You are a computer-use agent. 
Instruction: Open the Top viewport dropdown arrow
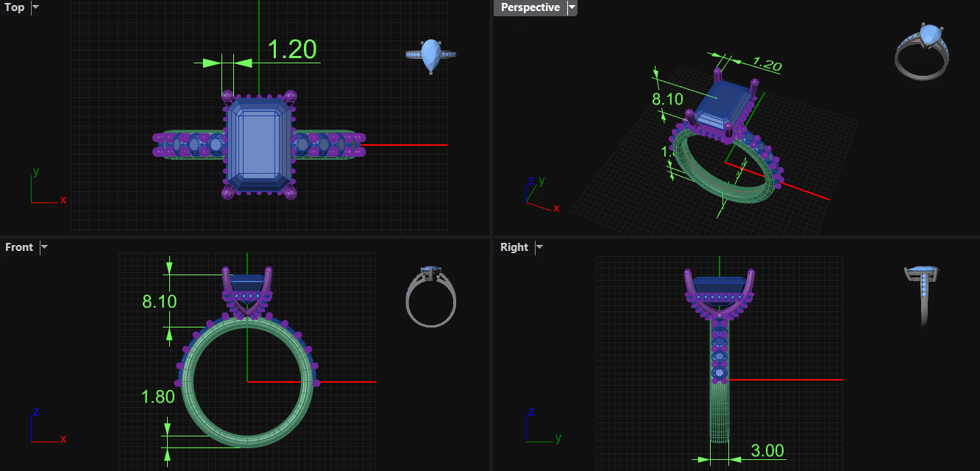[x=35, y=7]
